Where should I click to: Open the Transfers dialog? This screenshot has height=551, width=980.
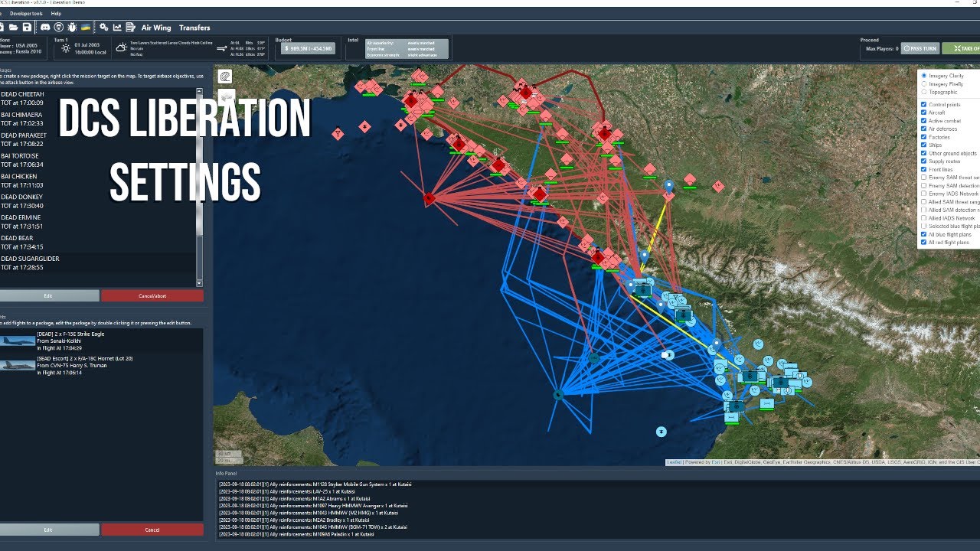click(x=194, y=28)
